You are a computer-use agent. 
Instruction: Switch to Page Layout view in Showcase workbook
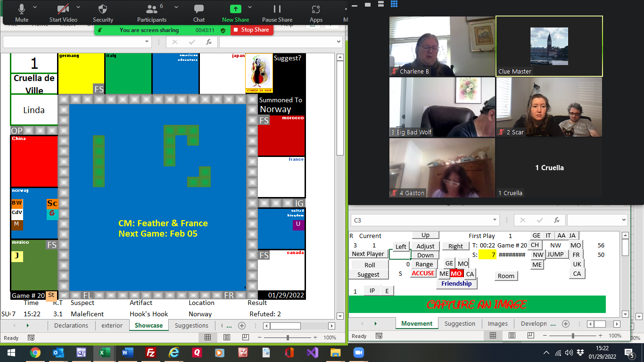227,337
